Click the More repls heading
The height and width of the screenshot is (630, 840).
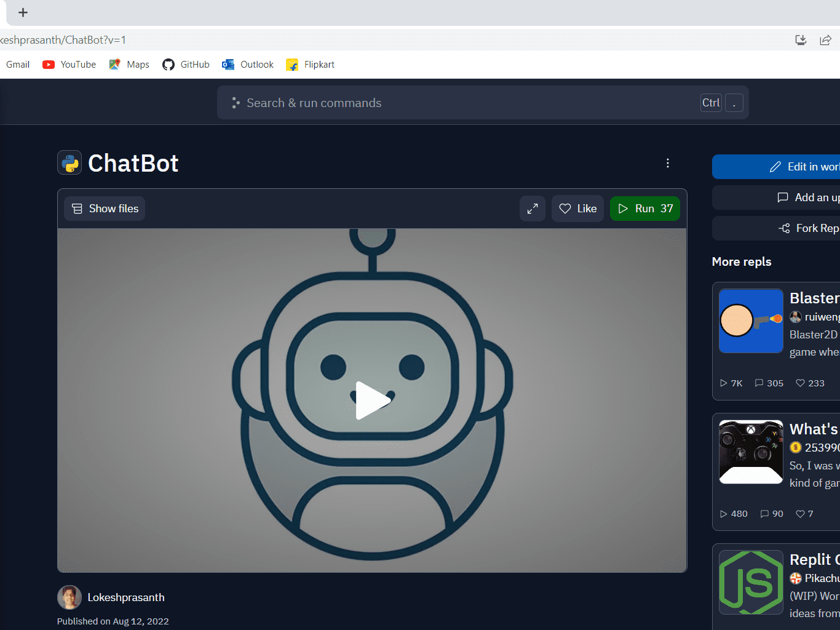(742, 261)
